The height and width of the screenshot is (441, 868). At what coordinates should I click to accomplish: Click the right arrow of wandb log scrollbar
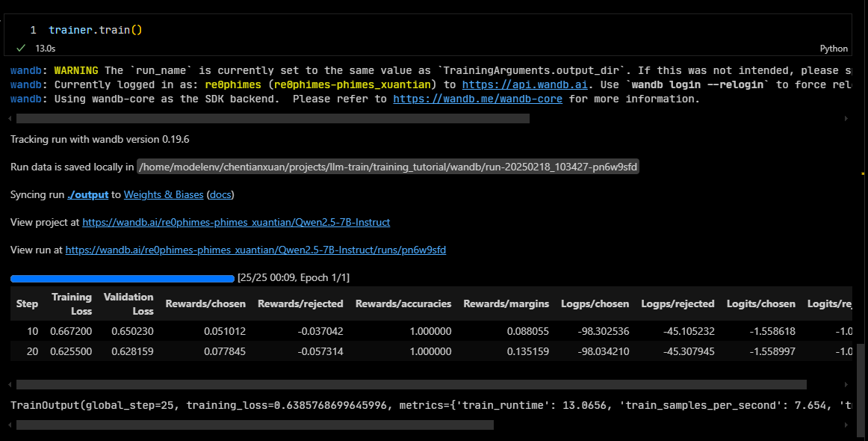(846, 118)
